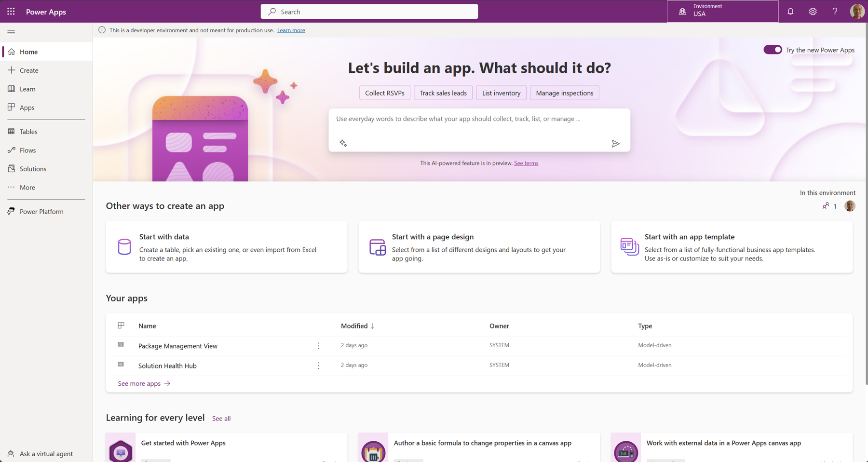The image size is (868, 462).
Task: Go to Tables in the sidebar
Action: click(28, 132)
